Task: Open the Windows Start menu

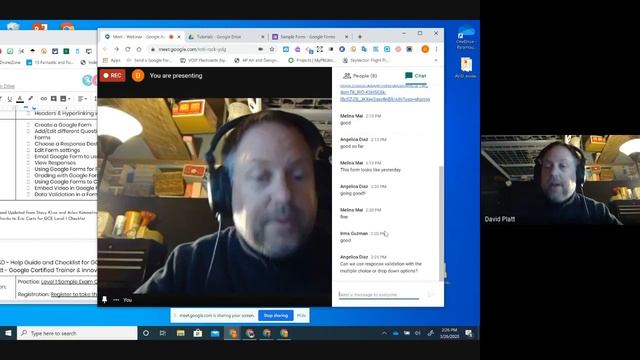Action: tap(8, 333)
